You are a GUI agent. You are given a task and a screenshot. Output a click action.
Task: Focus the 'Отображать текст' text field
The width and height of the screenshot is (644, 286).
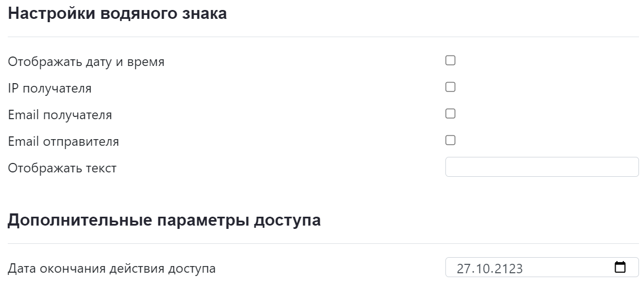(541, 167)
